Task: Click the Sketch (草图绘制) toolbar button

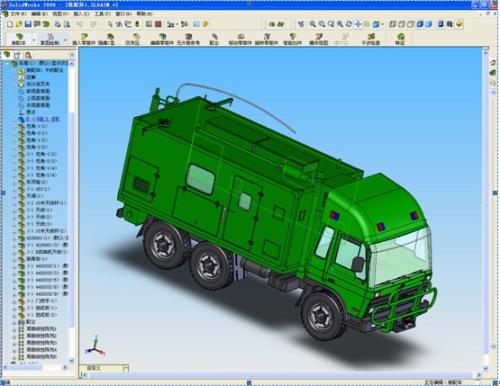Action: tap(50, 39)
